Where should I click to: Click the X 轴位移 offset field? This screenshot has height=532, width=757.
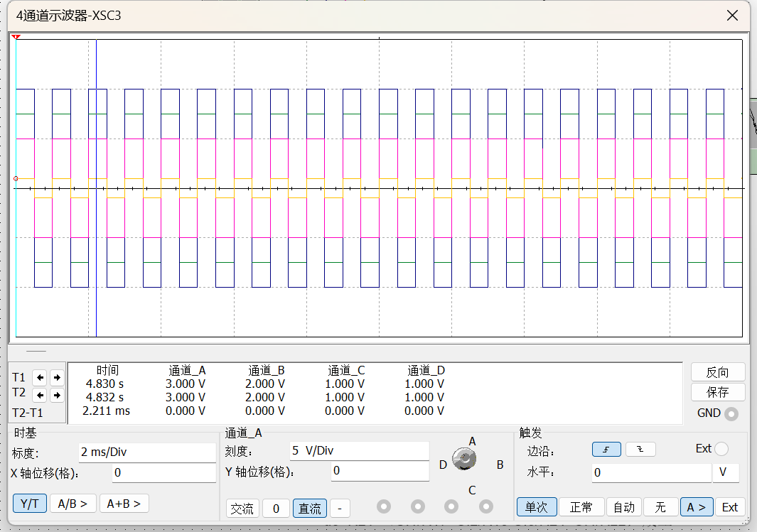164,472
